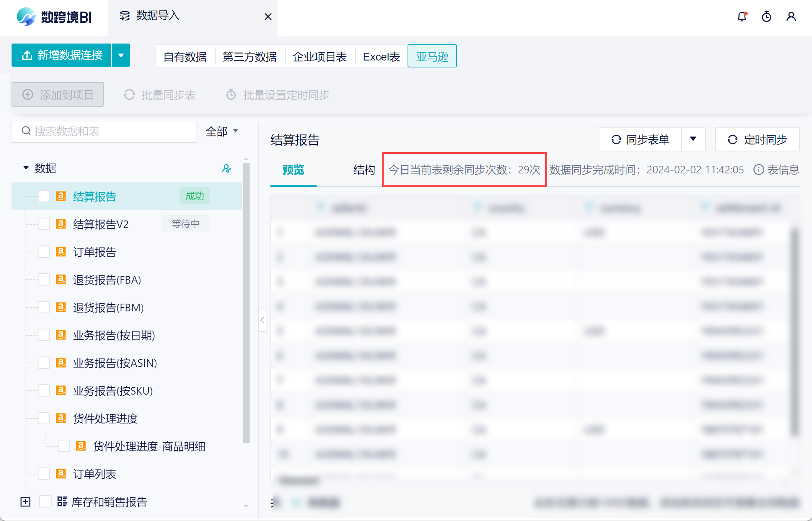The height and width of the screenshot is (521, 812).
Task: Click the search magnifier icon
Action: (x=26, y=131)
